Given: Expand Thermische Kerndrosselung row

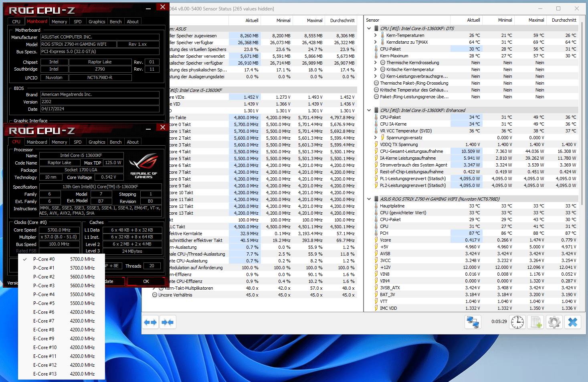Looking at the screenshot, I should click(x=376, y=63).
